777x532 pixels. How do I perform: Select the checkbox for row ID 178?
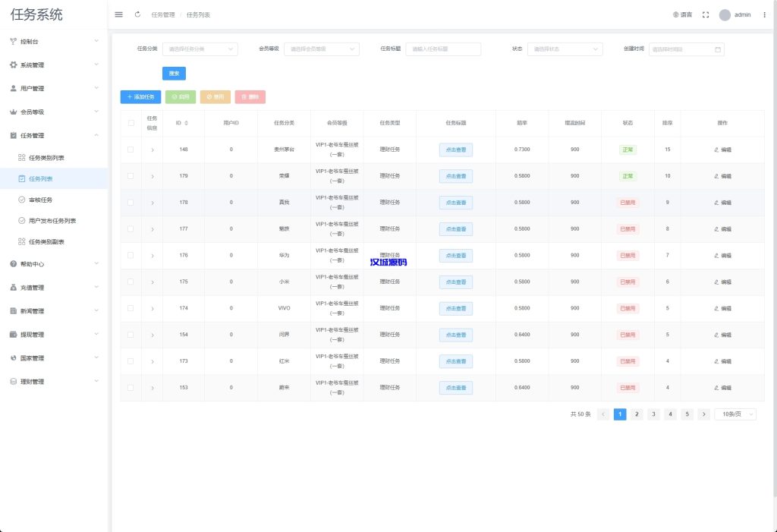[x=131, y=203]
